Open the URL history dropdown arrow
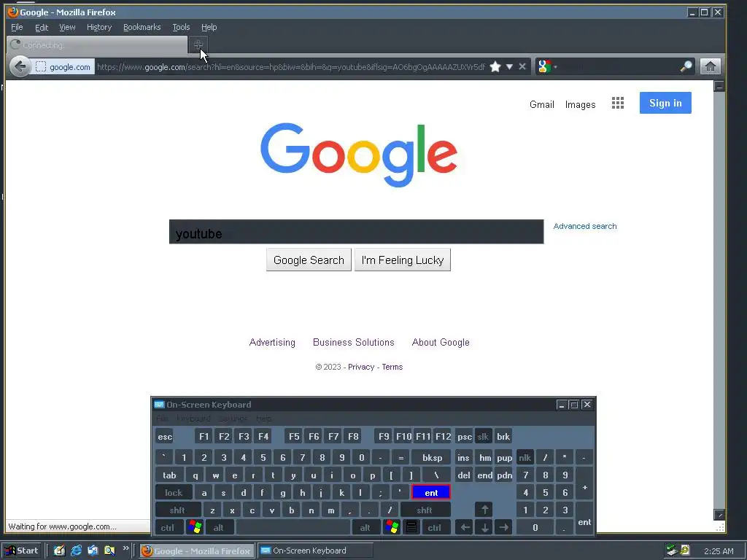 pyautogui.click(x=509, y=66)
